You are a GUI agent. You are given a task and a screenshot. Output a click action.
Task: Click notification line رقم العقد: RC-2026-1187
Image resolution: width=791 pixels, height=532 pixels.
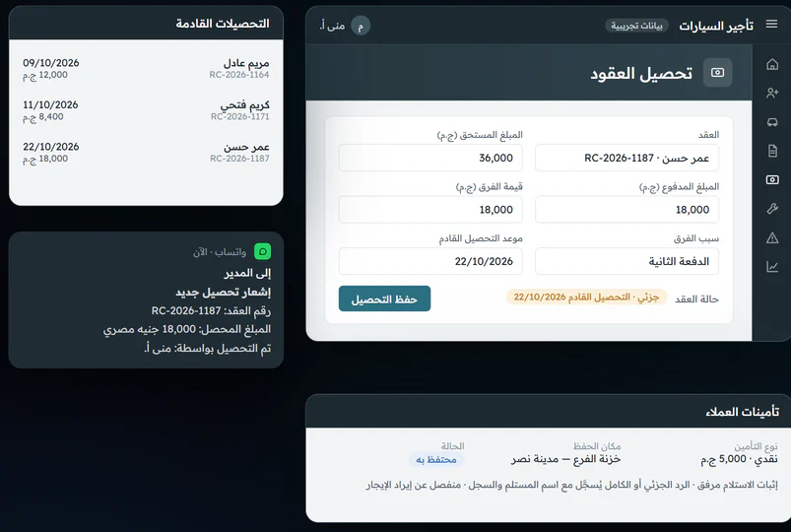click(211, 311)
